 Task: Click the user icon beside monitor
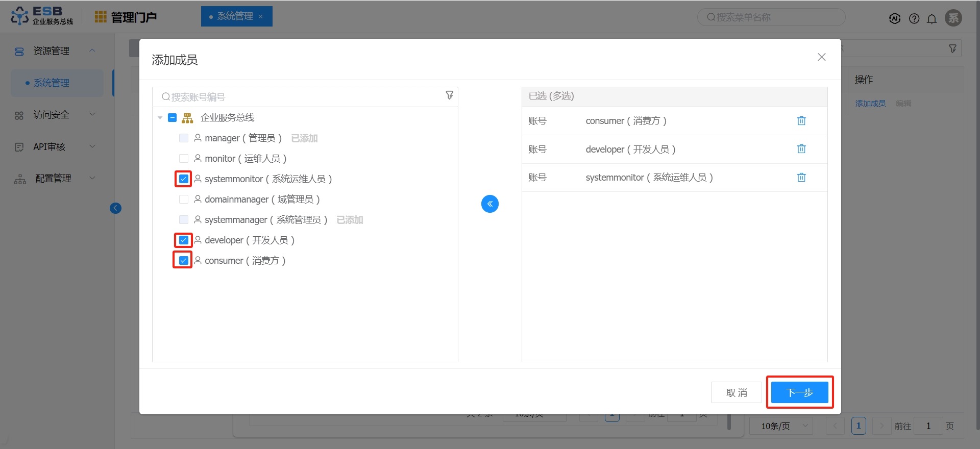tap(198, 158)
